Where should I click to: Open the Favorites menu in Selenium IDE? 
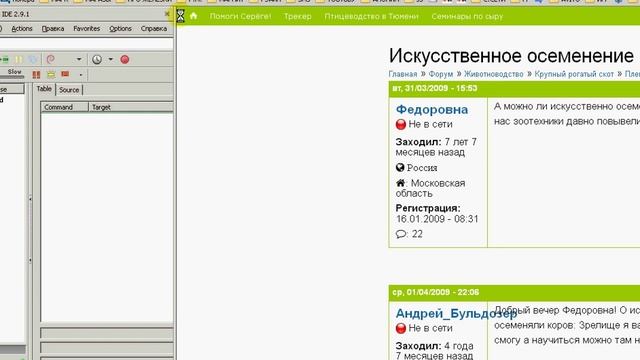[x=87, y=29]
